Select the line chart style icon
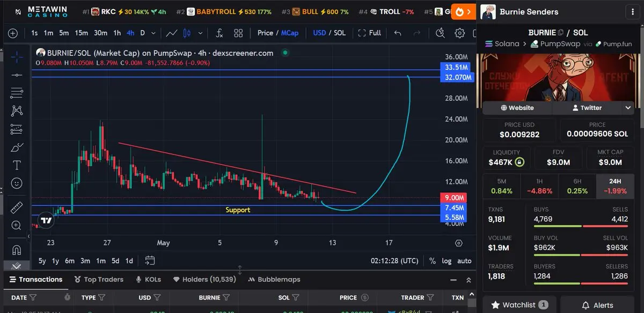 [172, 33]
